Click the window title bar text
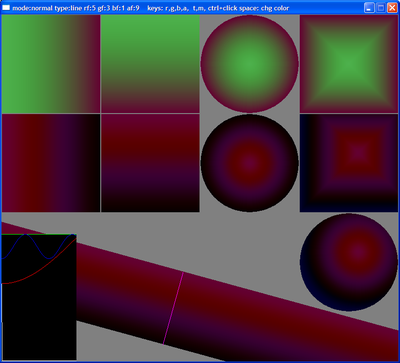This screenshot has height=363, width=400. click(151, 8)
